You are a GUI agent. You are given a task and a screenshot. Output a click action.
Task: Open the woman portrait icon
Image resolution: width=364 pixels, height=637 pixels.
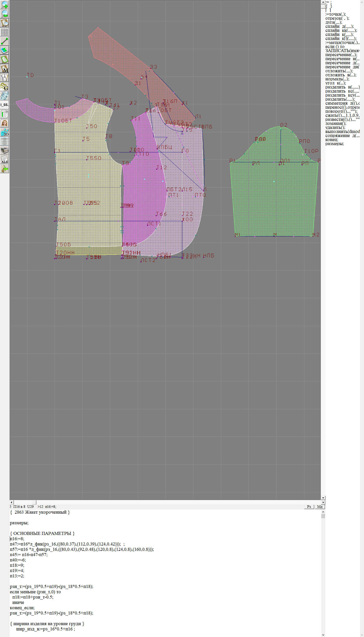tap(5, 123)
